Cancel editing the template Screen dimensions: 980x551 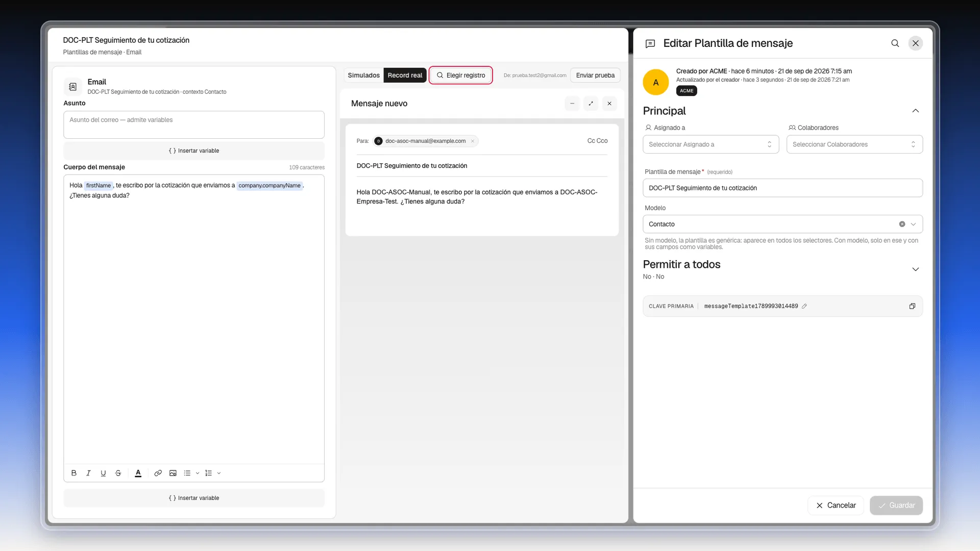[836, 505]
